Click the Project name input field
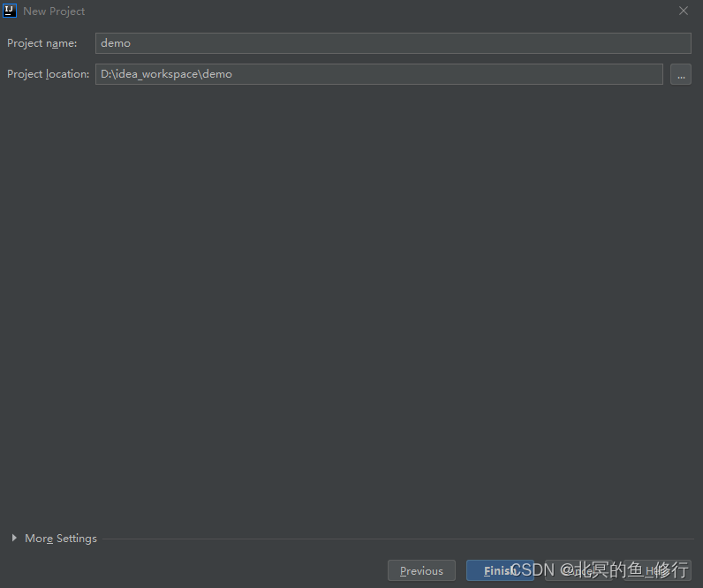 393,43
